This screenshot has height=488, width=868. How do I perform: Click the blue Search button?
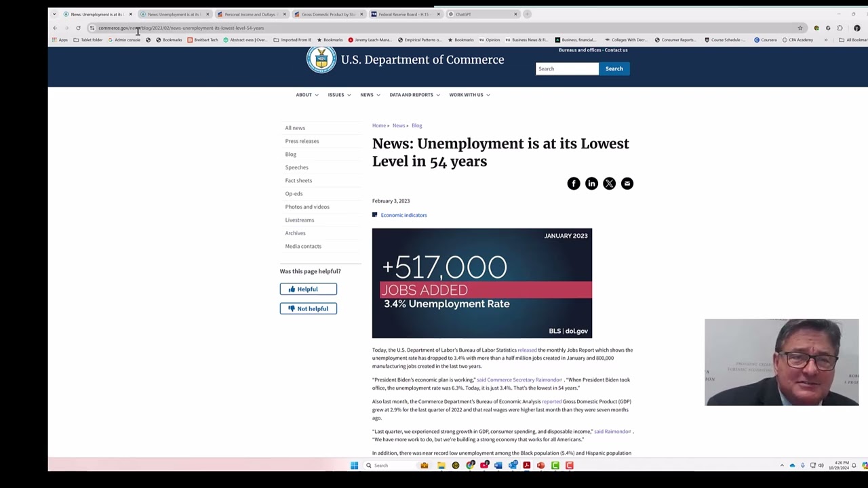(614, 68)
